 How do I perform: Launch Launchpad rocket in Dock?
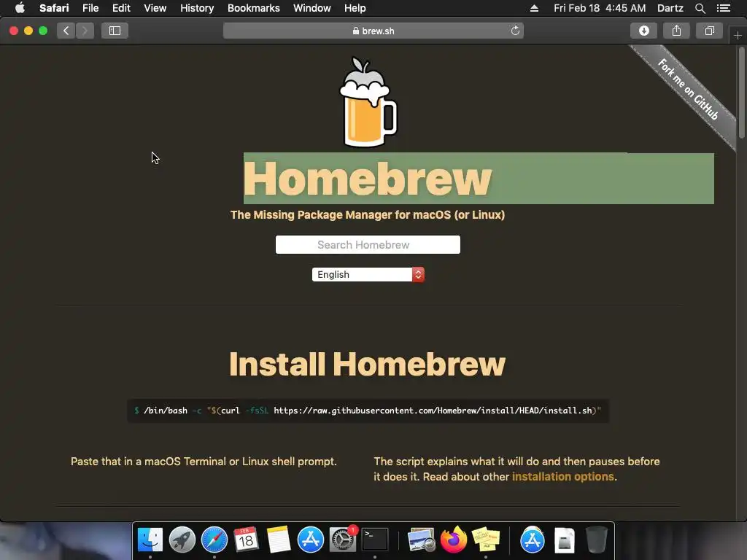tap(182, 540)
